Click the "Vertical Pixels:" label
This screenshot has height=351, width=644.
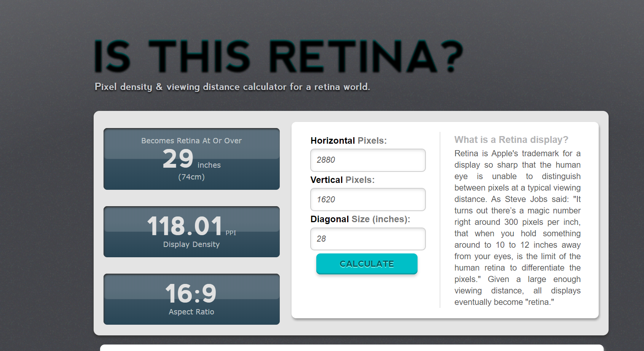click(x=343, y=180)
